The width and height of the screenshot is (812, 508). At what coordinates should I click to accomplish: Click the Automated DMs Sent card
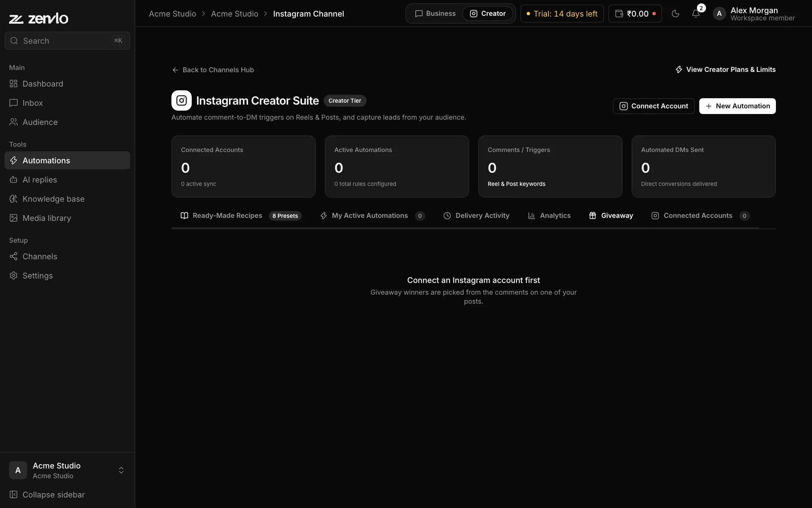coord(704,166)
